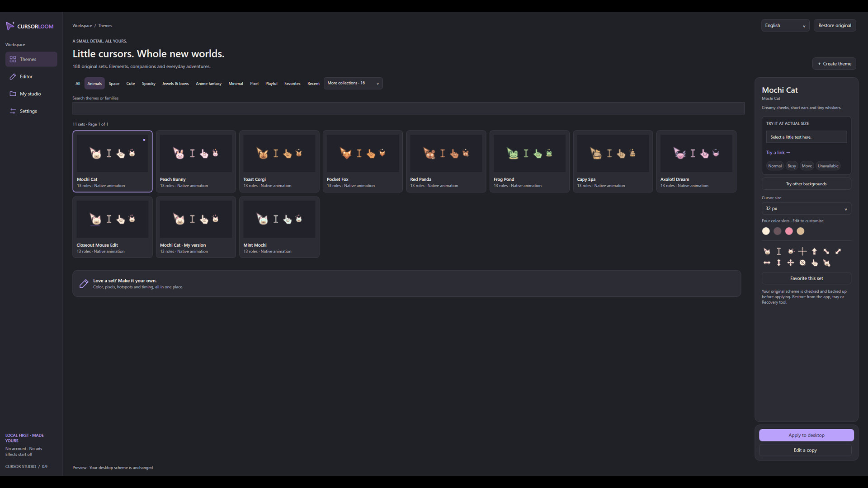The image size is (868, 488).
Task: Select the Pocket Fox theme card
Action: coord(363,161)
